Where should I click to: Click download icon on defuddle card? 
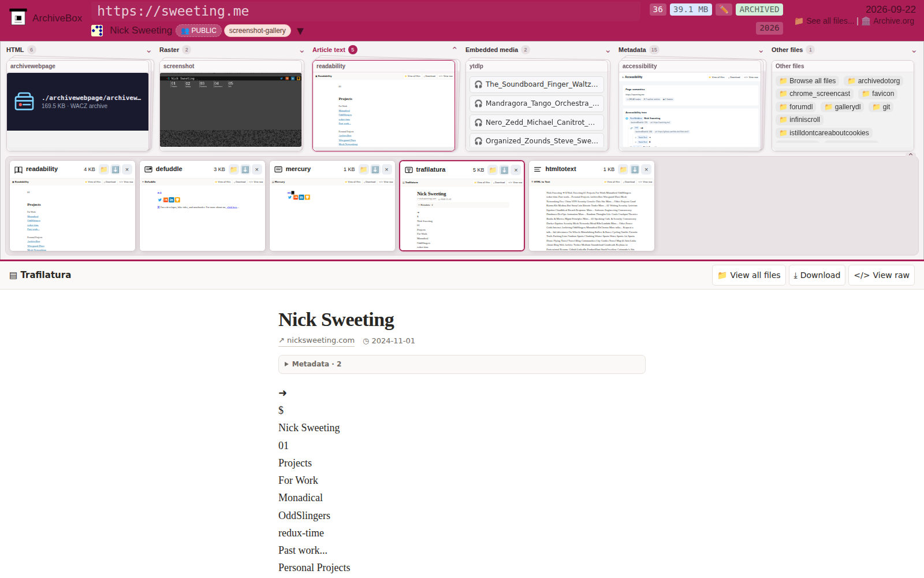click(x=245, y=169)
